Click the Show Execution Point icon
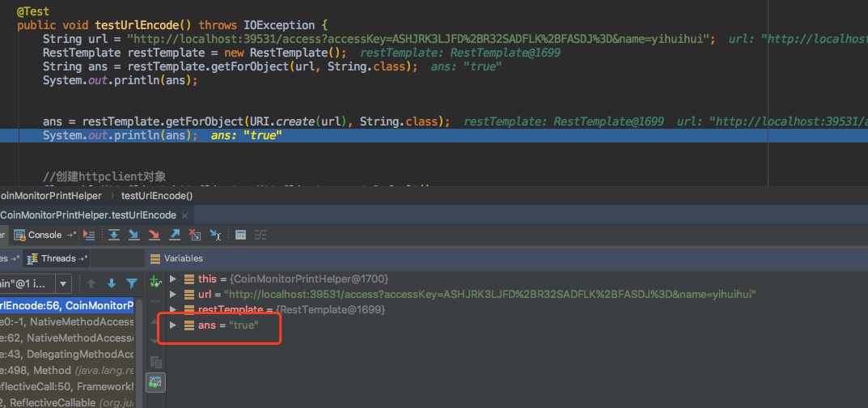Screen dimensions: 868x408 tap(90, 235)
